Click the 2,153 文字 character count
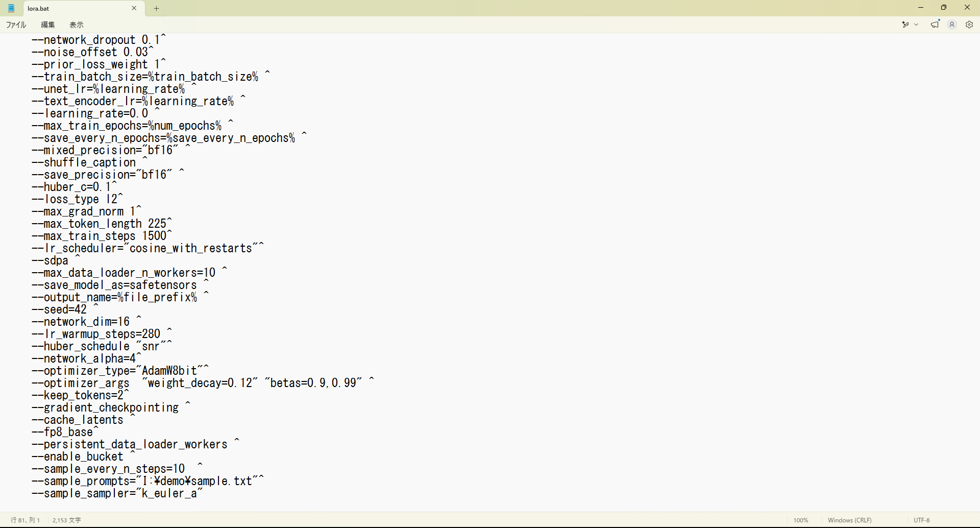This screenshot has width=980, height=528. (67, 520)
